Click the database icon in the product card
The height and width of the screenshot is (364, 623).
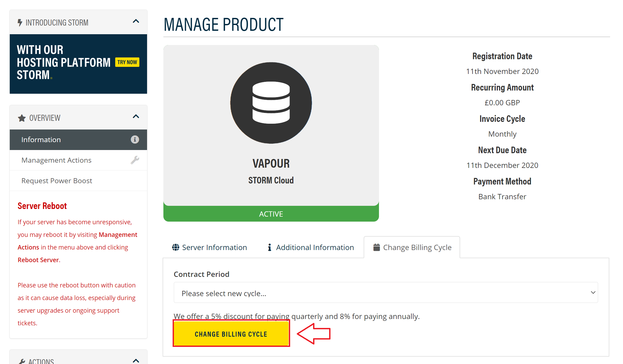(x=271, y=103)
